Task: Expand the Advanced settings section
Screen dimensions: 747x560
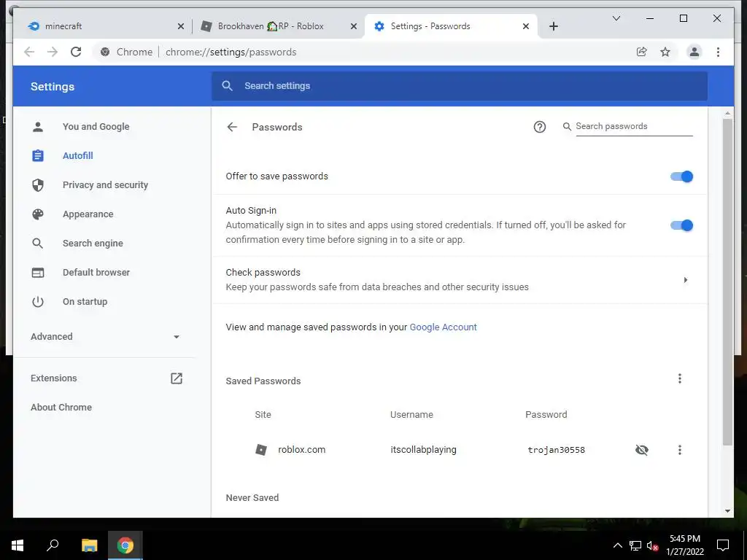Action: 105,337
